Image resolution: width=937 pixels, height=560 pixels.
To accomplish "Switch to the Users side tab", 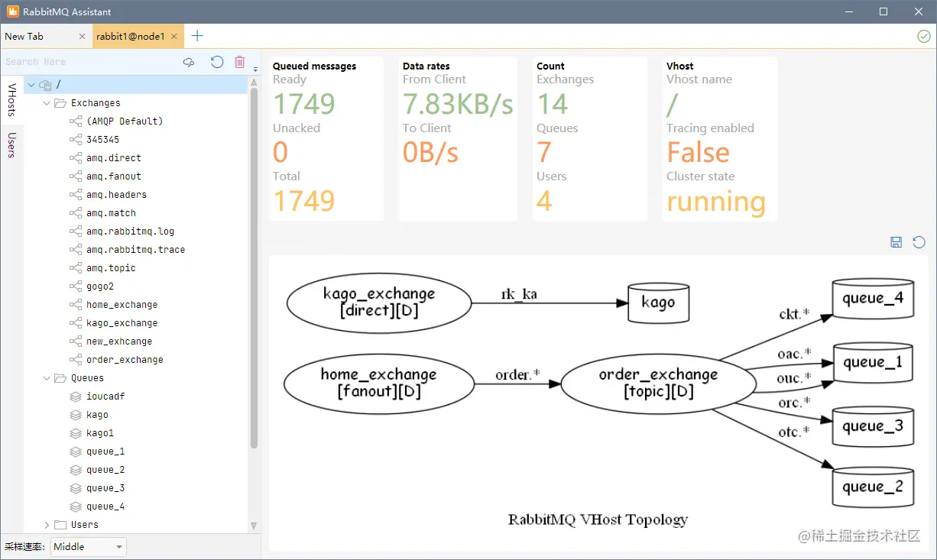I will click(x=11, y=144).
